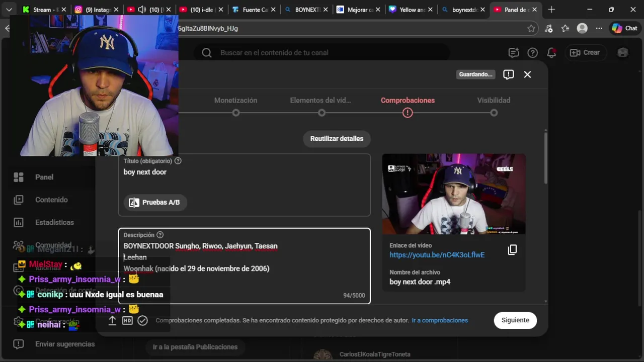Image resolution: width=644 pixels, height=362 pixels.
Task: Click the video preview thumbnail
Action: [x=454, y=194]
